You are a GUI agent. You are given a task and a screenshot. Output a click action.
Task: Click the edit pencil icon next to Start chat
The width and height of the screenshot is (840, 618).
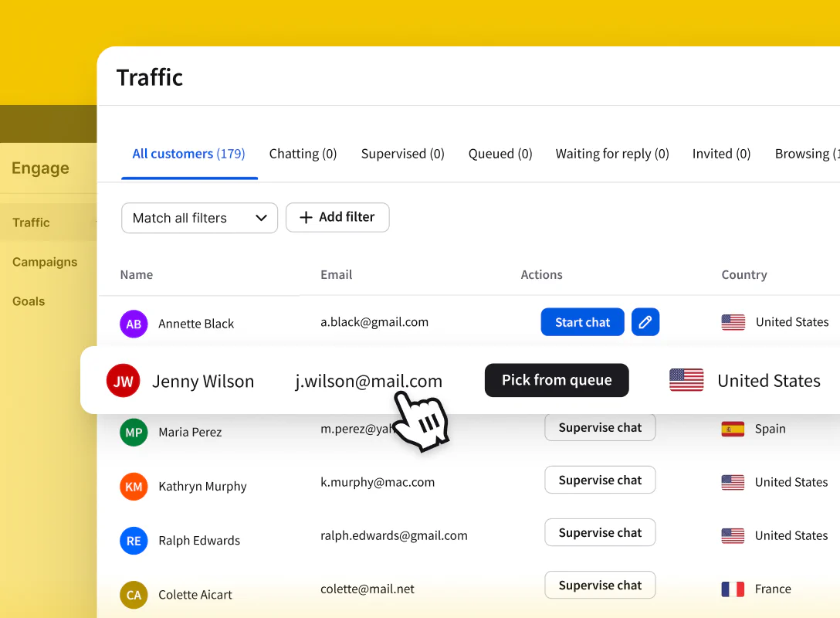(x=645, y=322)
